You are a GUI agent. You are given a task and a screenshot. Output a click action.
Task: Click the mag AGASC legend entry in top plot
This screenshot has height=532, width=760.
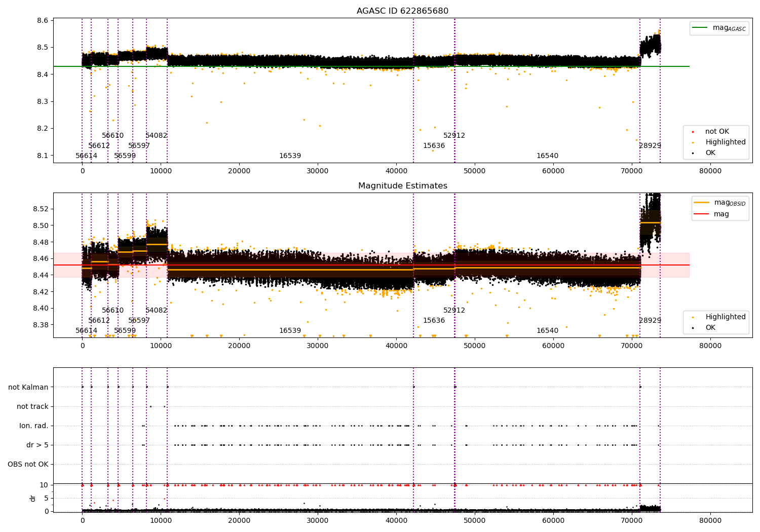pos(718,28)
